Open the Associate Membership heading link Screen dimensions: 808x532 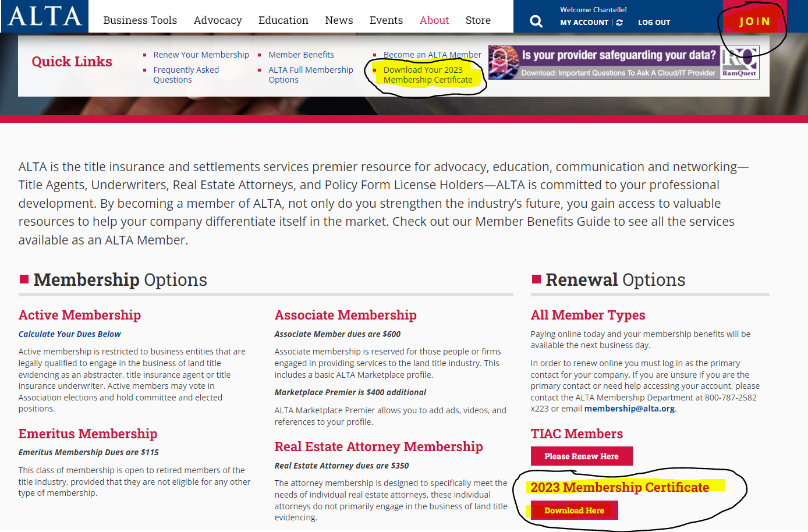click(x=346, y=315)
